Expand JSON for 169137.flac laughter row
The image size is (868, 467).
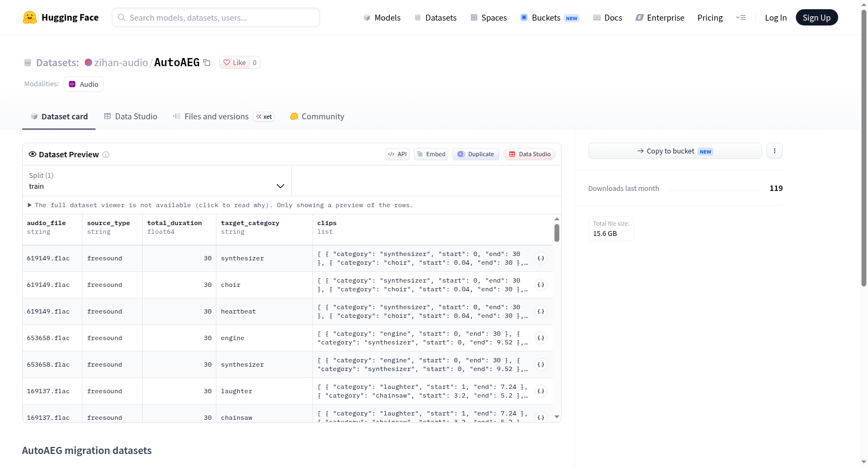(541, 391)
